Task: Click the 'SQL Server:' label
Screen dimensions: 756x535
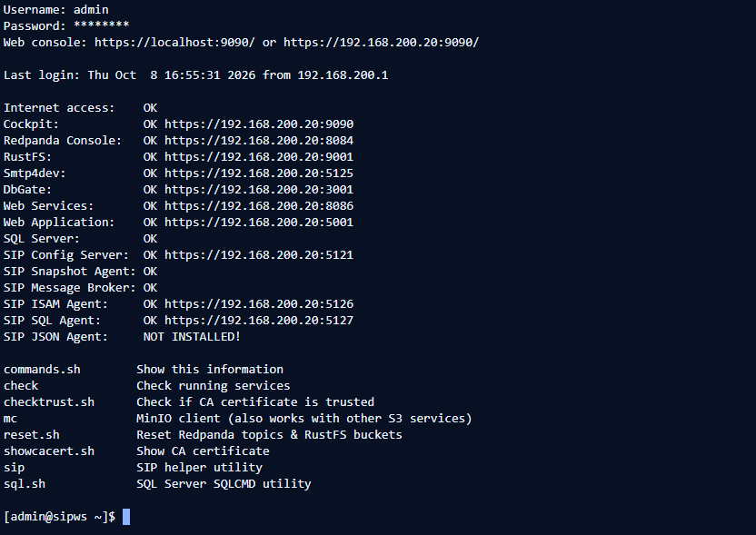Action: click(x=42, y=239)
